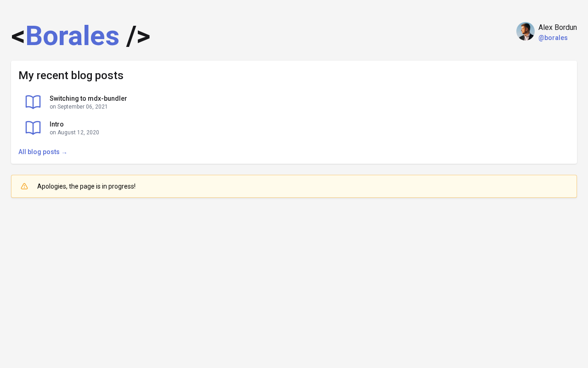
Task: Open the Switching to mdx-bundler post
Action: click(88, 98)
